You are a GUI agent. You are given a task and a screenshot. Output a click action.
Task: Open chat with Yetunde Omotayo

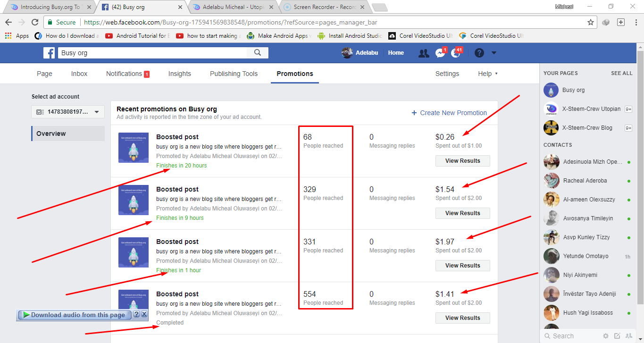(x=588, y=256)
